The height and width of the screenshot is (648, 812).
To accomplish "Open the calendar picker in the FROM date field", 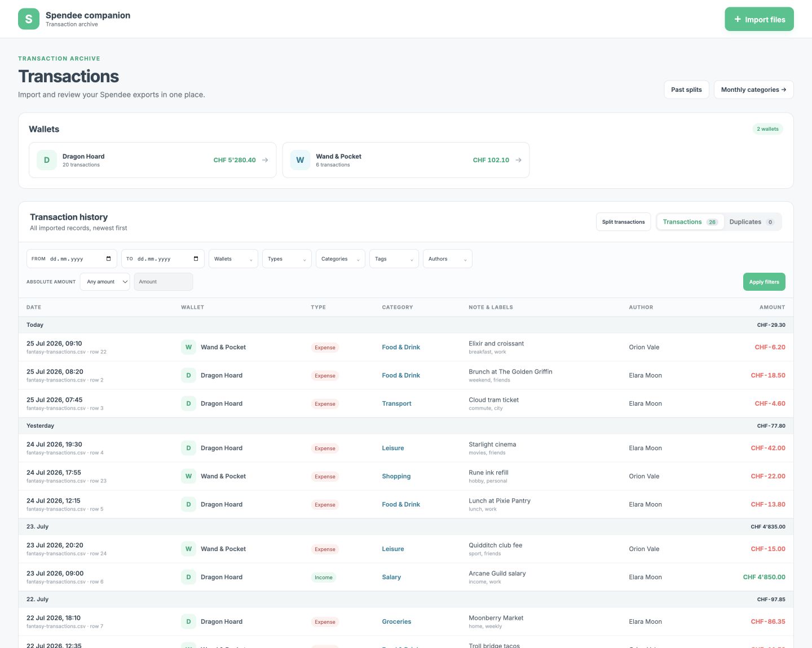I will 109,259.
